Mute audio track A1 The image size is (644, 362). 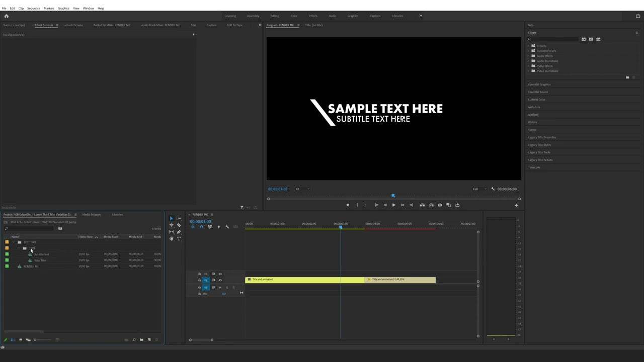click(220, 288)
